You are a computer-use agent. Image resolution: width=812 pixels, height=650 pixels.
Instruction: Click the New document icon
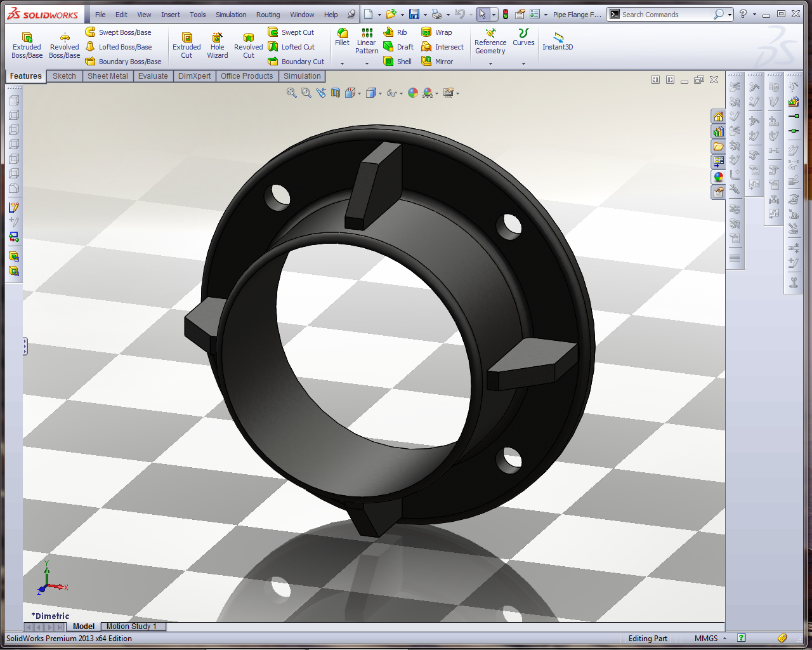(368, 14)
